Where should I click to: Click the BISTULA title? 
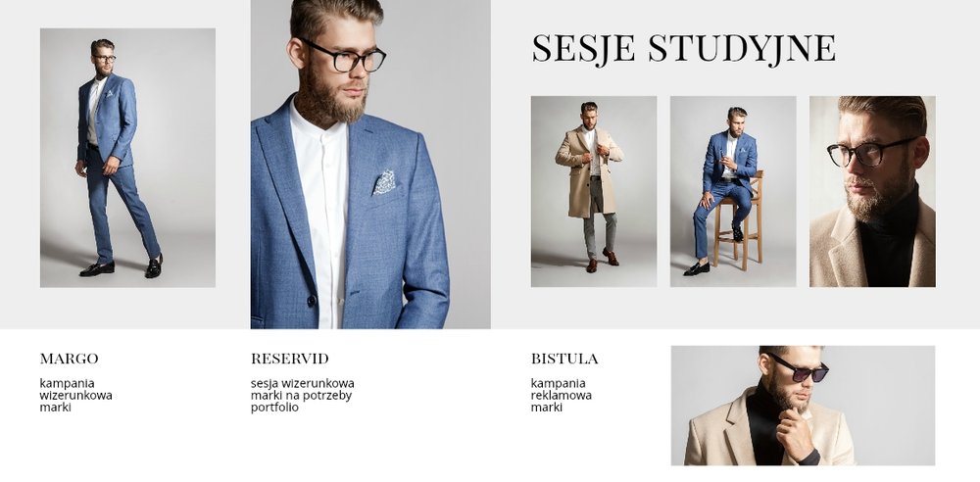[564, 359]
